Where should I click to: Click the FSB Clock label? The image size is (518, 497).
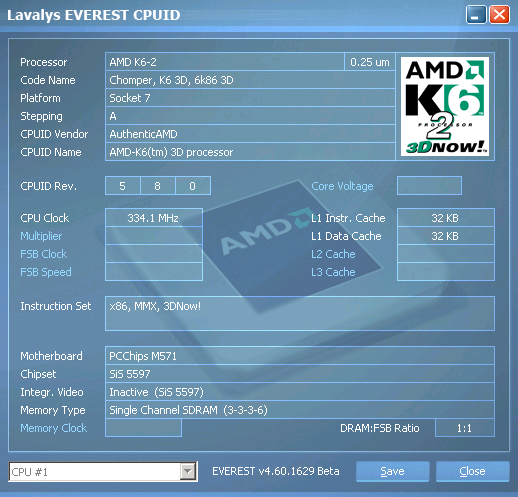43,254
